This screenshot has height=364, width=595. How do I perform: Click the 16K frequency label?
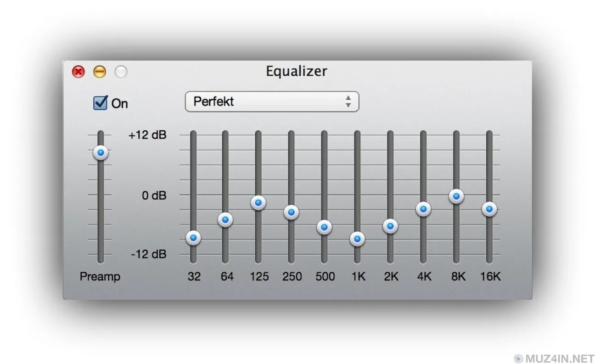tap(490, 276)
